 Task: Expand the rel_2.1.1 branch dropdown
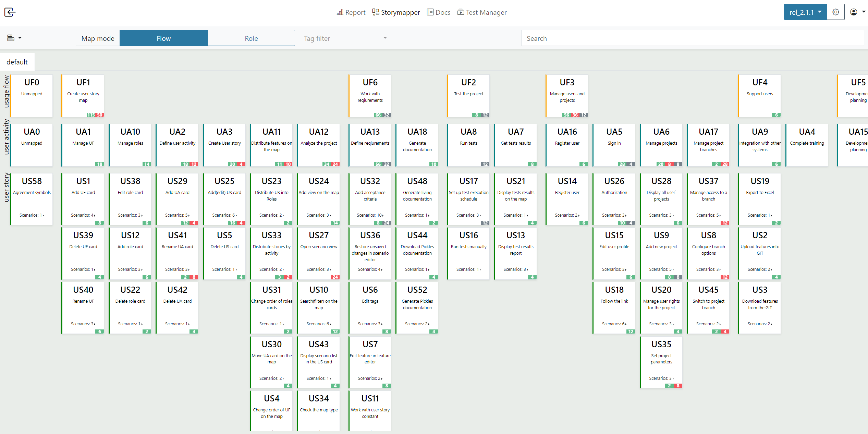[x=805, y=12]
